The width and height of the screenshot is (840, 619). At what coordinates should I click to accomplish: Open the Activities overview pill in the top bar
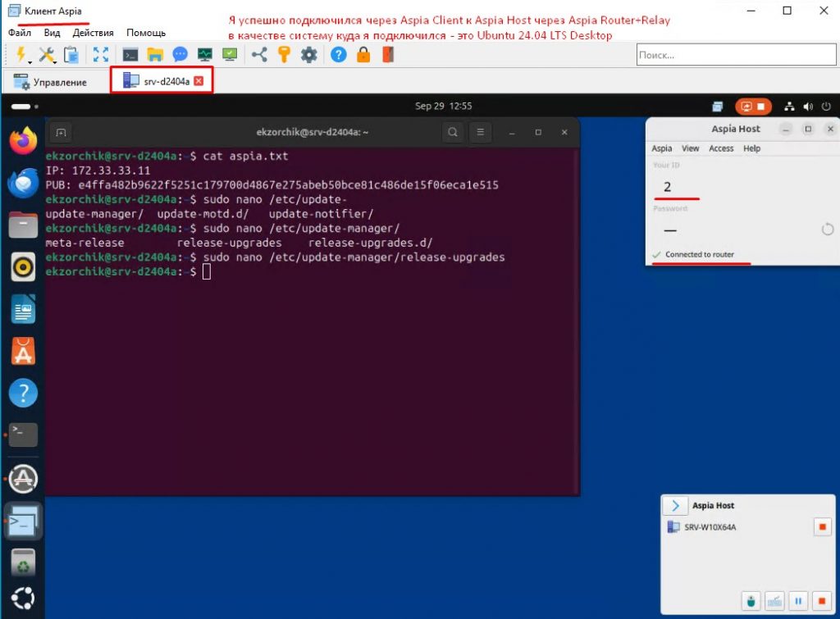click(x=24, y=107)
